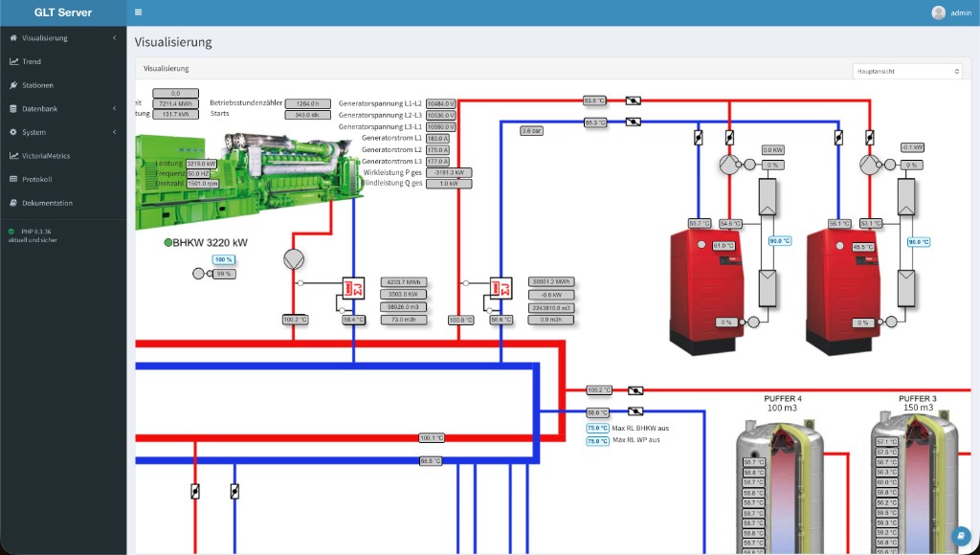Click the valve symbol next to 55.3 °C
The image size is (980, 555).
634,122
